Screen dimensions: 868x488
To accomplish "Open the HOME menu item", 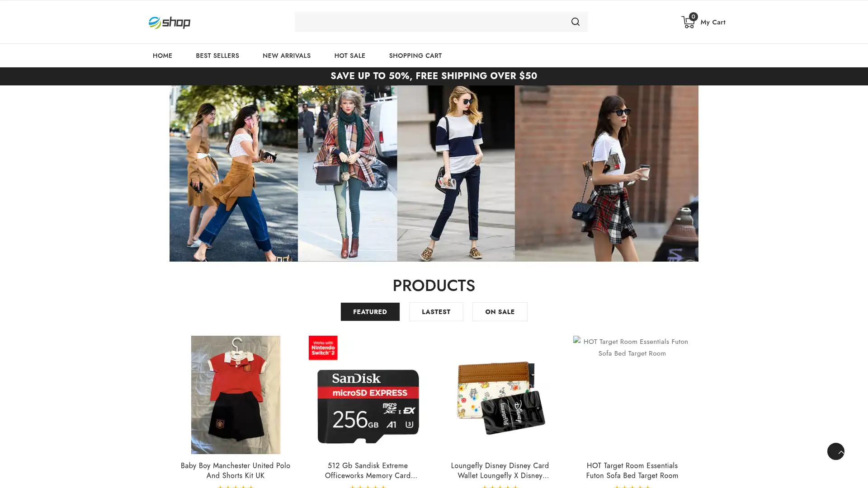I will click(162, 56).
